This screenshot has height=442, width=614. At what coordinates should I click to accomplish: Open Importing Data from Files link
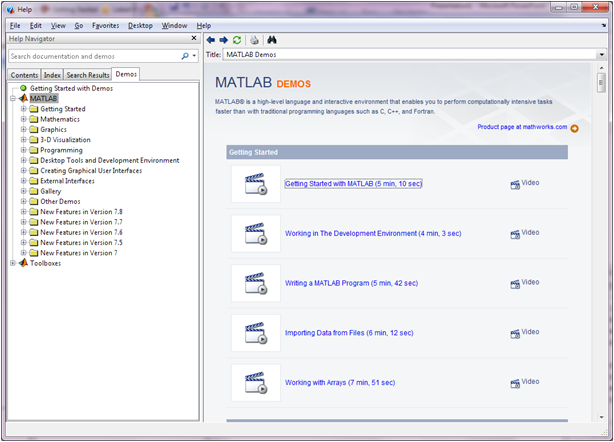[349, 333]
